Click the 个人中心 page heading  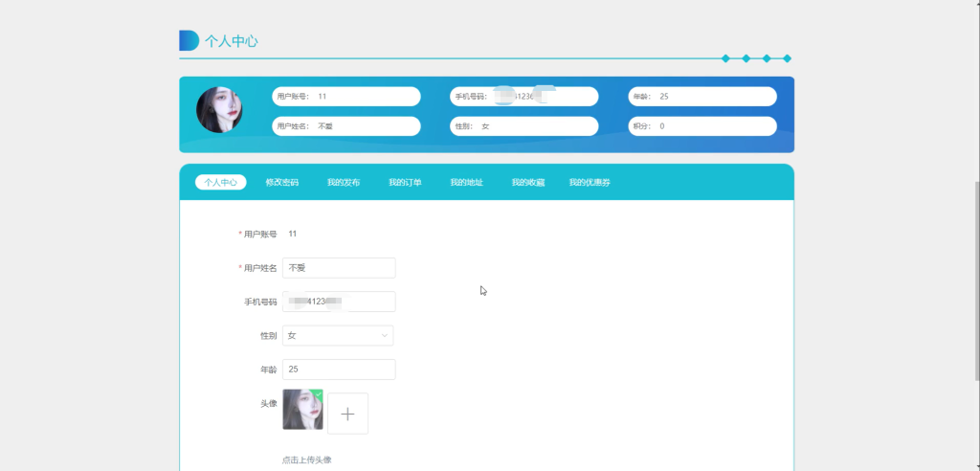point(232,41)
